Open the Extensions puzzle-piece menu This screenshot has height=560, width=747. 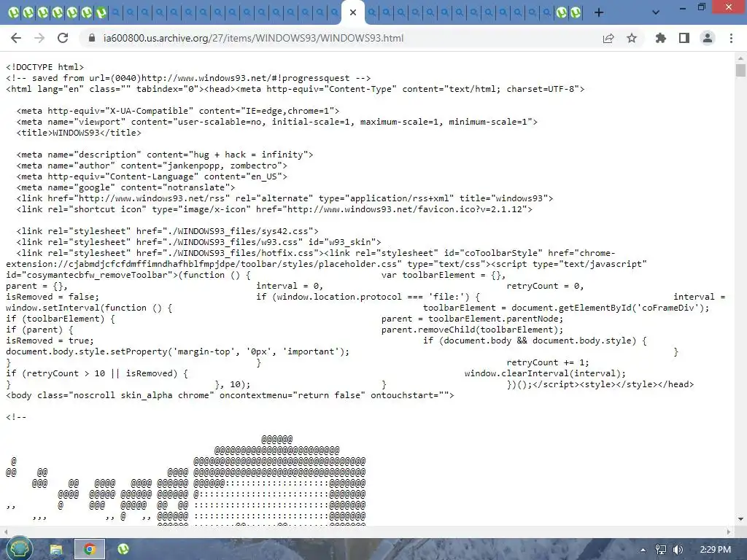tap(661, 38)
